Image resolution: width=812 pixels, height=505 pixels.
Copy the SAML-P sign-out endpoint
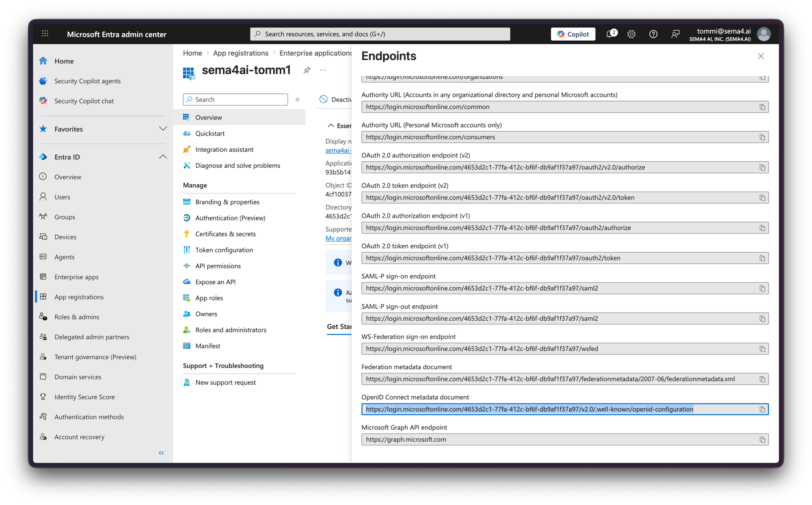click(x=762, y=319)
